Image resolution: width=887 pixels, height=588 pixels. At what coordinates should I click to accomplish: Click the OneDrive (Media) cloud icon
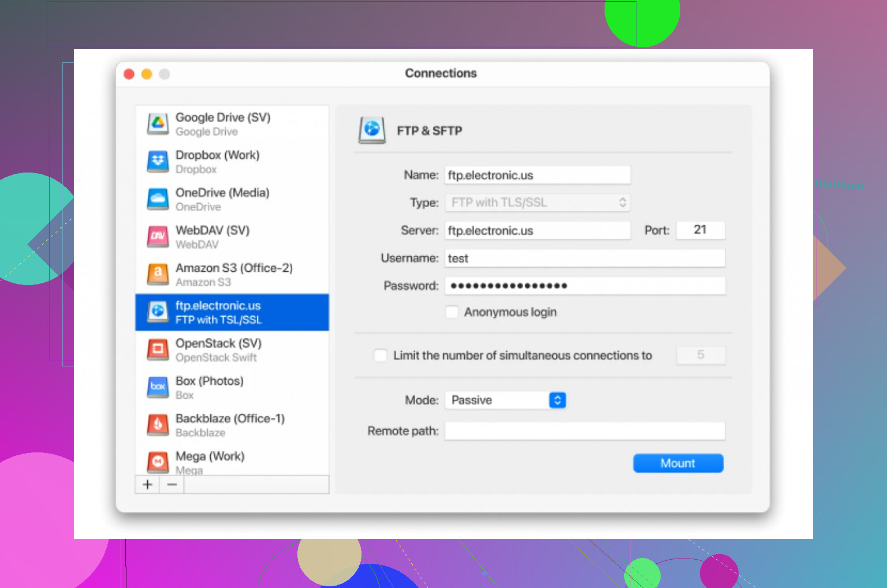coord(158,199)
